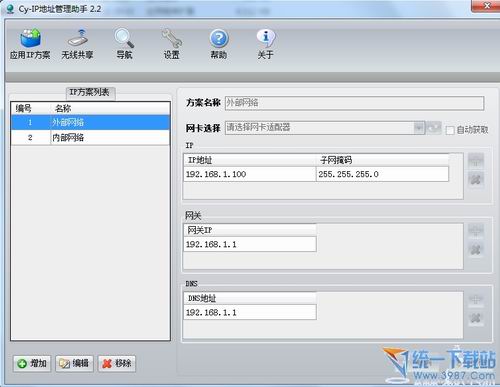500x387 pixels.
Task: Click the DNS地址 value 192.168.1.1
Action: click(250, 312)
